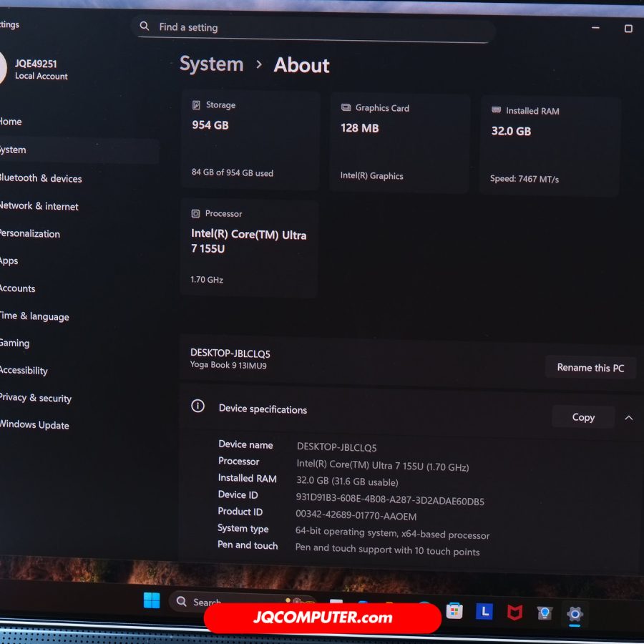Open Personalization settings

click(30, 233)
